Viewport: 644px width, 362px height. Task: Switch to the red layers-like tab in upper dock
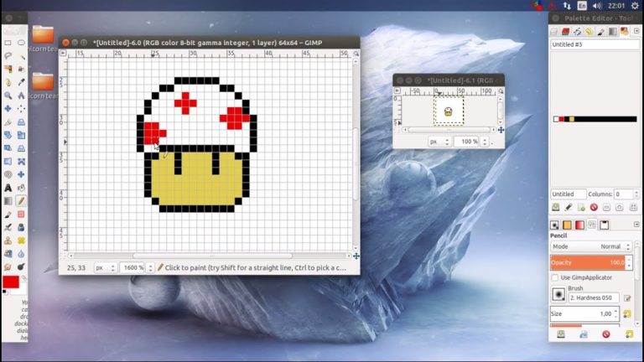565,32
